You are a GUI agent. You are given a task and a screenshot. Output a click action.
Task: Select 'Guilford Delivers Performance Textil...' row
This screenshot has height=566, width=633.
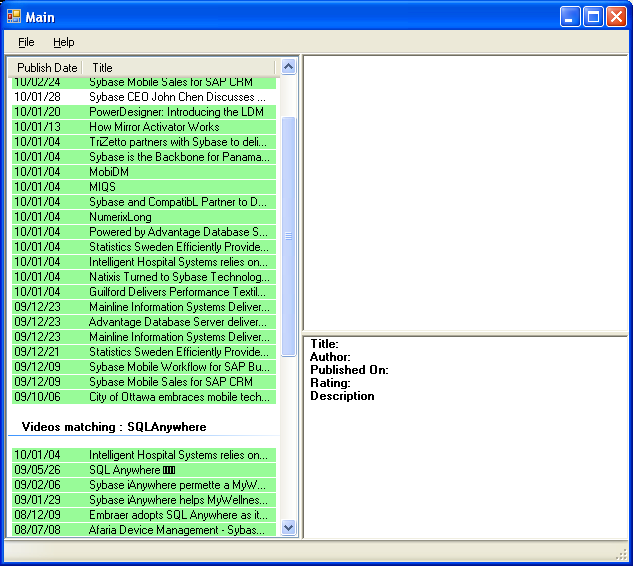pyautogui.click(x=144, y=291)
